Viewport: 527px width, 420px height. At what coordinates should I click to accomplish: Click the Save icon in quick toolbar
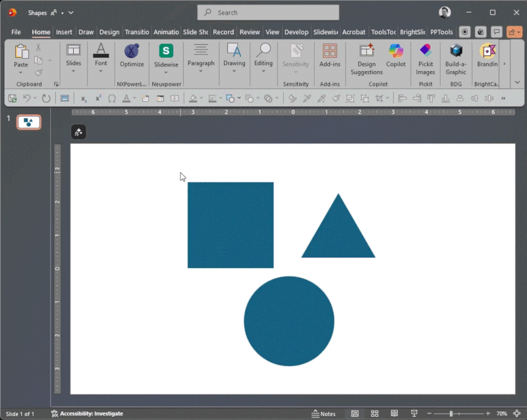coord(13,98)
